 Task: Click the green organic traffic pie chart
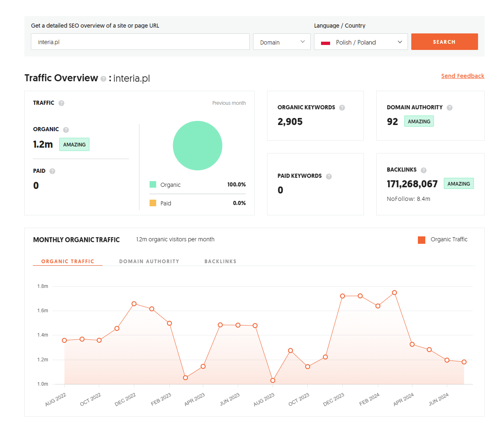click(197, 146)
